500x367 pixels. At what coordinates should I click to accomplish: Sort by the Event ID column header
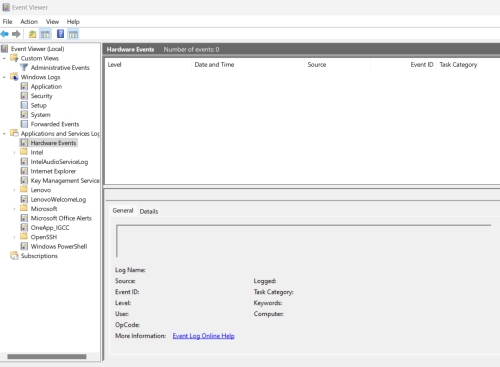pos(403,64)
